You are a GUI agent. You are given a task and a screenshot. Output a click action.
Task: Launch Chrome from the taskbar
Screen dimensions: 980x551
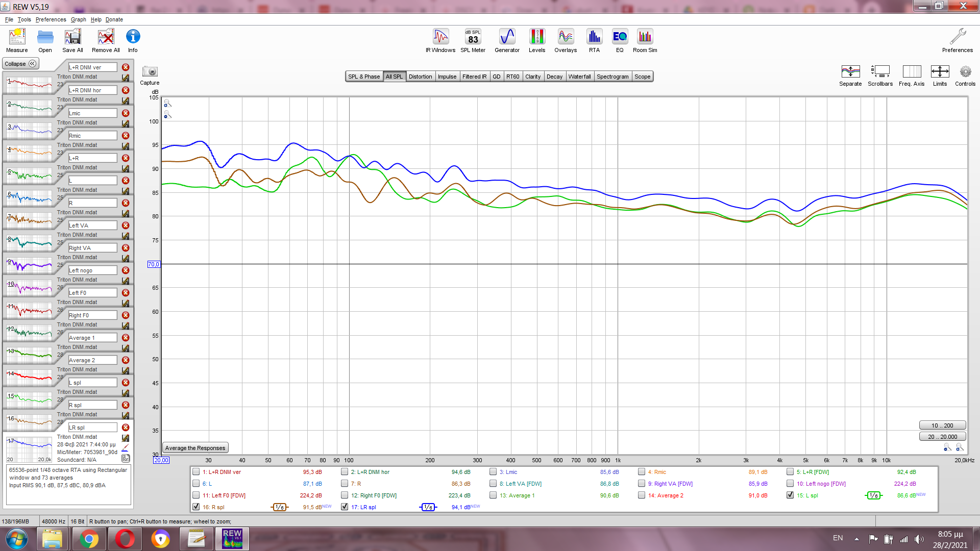pyautogui.click(x=89, y=539)
